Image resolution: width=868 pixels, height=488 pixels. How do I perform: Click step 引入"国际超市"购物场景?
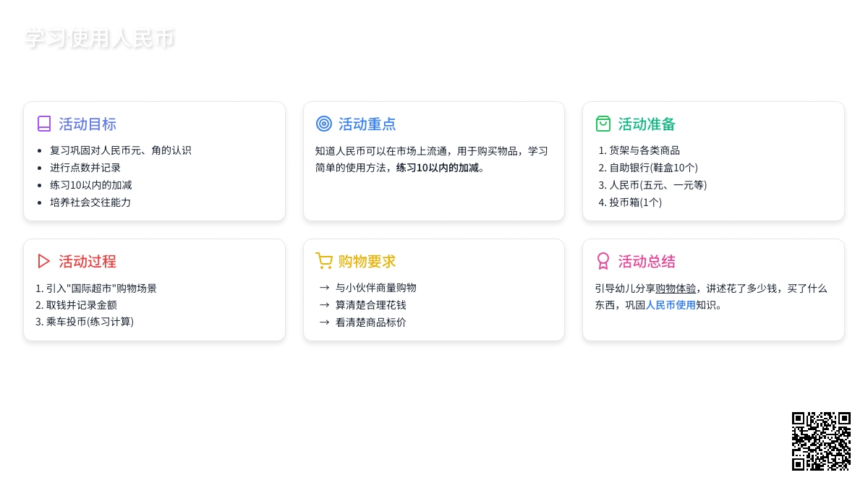coord(101,288)
